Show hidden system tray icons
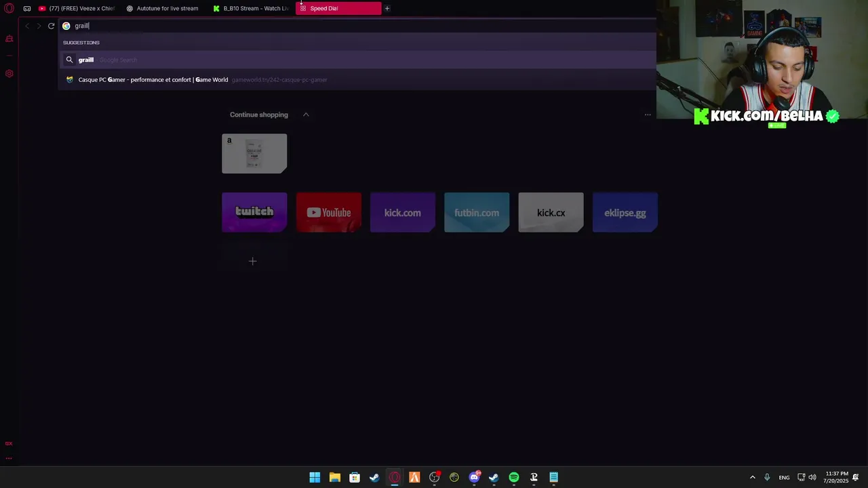 [752, 477]
